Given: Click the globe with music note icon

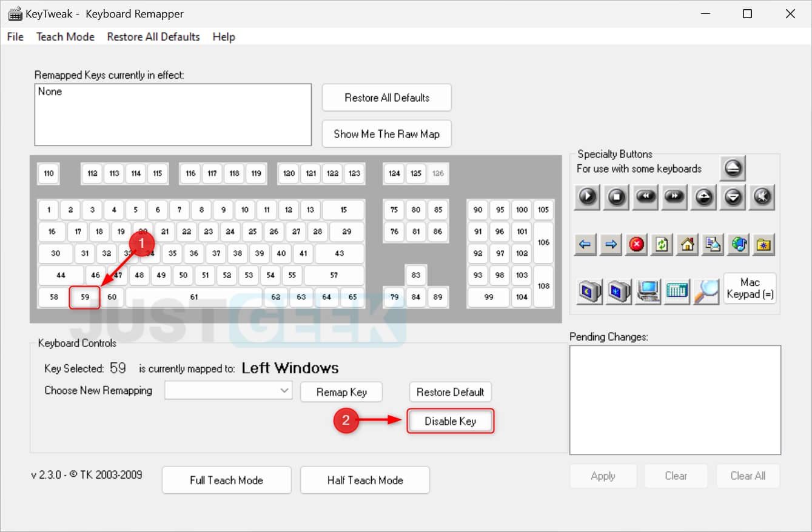Looking at the screenshot, I should (x=738, y=244).
